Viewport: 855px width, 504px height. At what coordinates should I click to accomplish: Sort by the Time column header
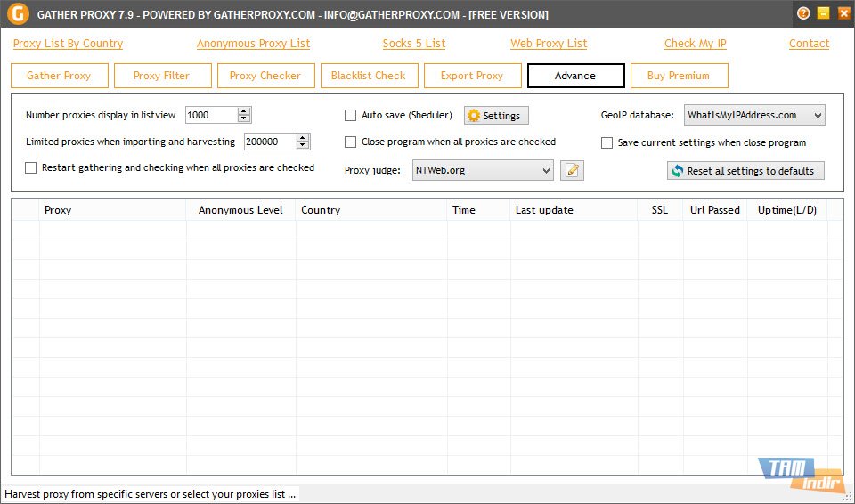click(479, 210)
